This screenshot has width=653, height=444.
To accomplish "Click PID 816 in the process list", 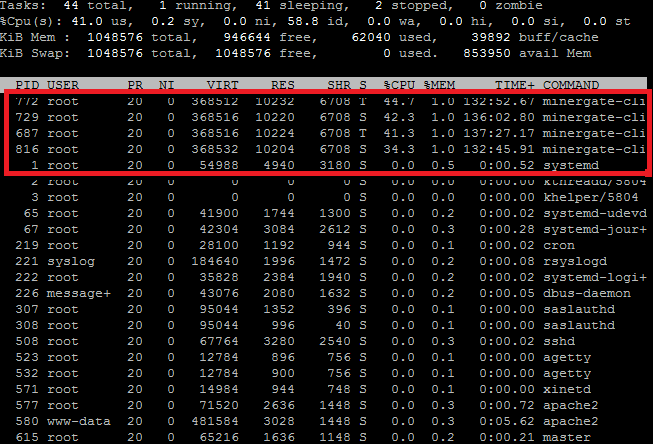I will pos(27,149).
